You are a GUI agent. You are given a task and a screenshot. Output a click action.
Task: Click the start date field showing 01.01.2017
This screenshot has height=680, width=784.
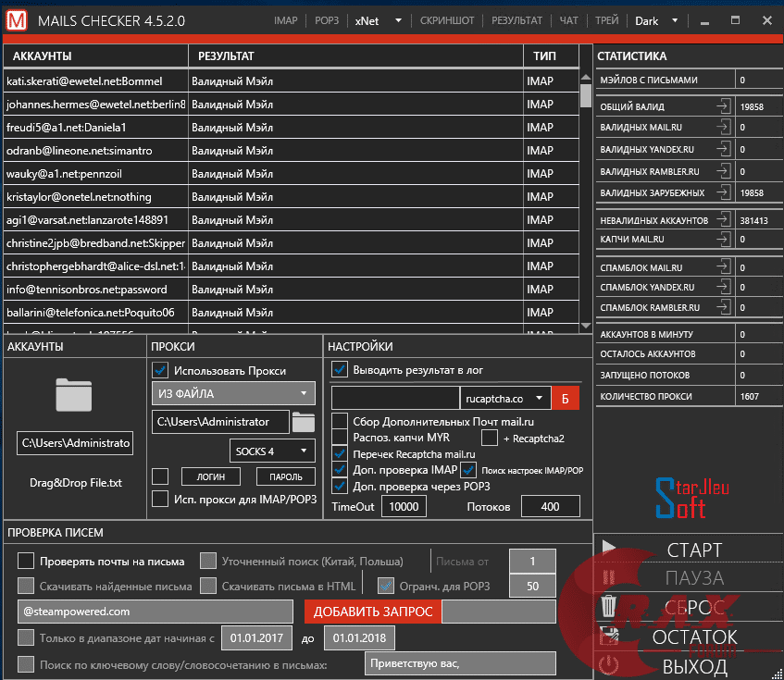(x=257, y=637)
